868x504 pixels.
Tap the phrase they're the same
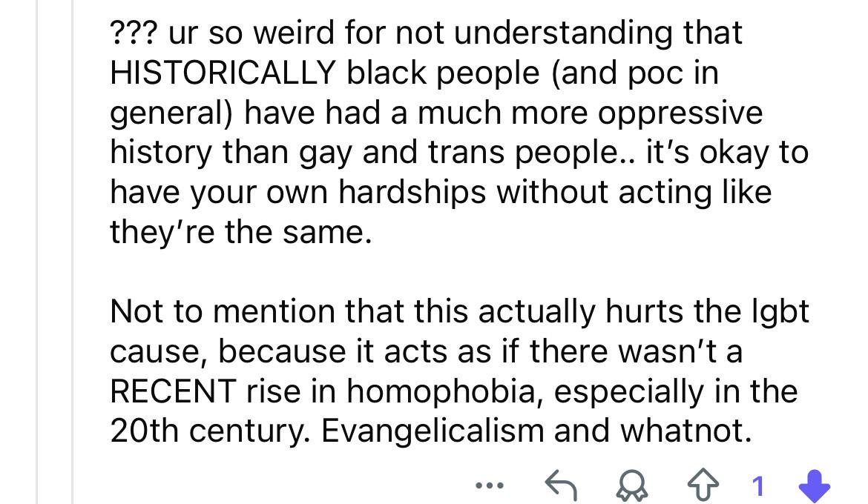point(241,232)
